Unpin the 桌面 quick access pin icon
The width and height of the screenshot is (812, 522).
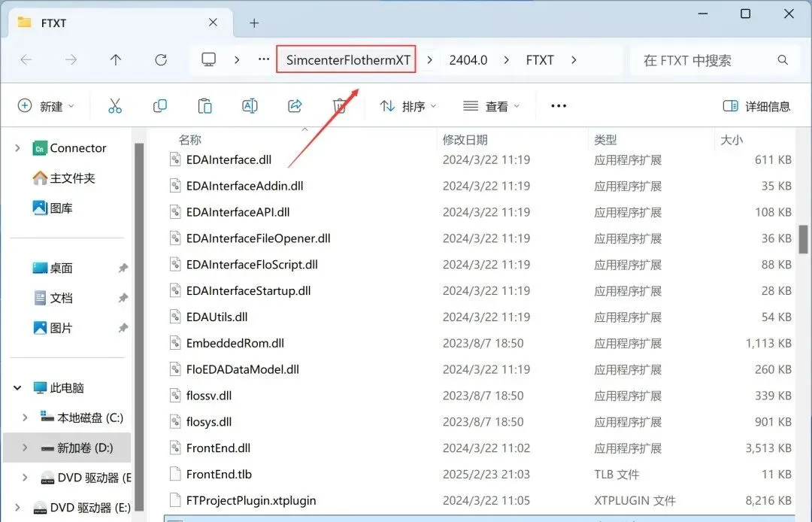(x=123, y=269)
